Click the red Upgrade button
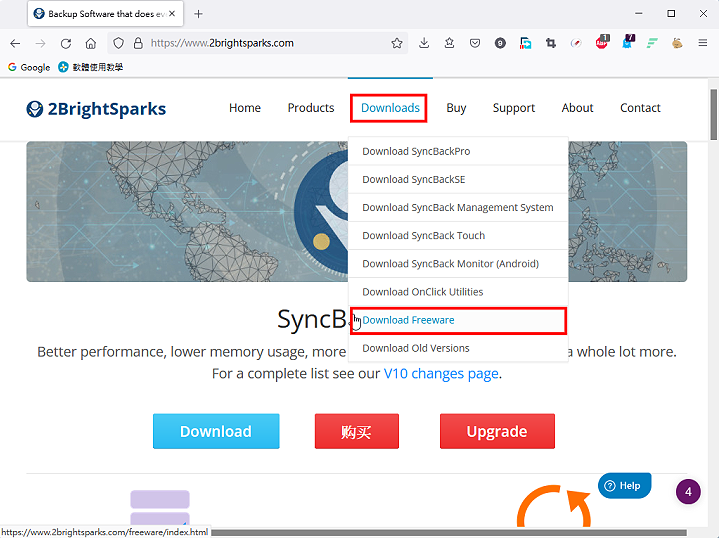 coord(497,431)
